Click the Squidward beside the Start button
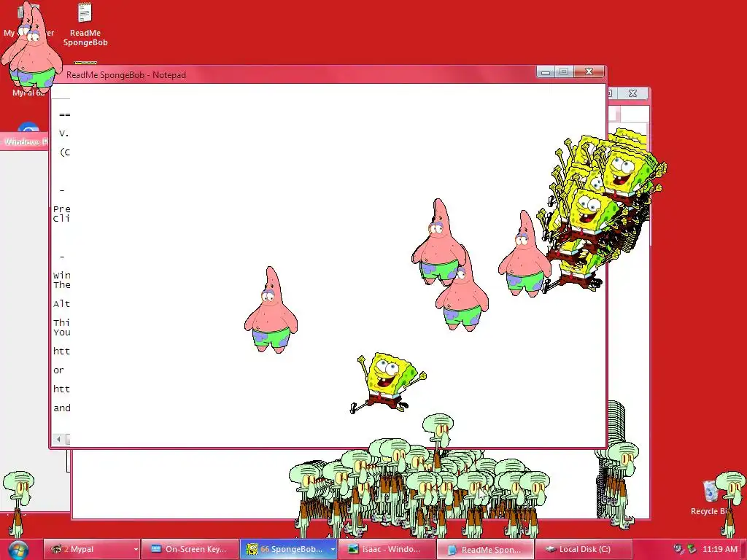Viewport: 747px width, 560px height. [x=18, y=505]
